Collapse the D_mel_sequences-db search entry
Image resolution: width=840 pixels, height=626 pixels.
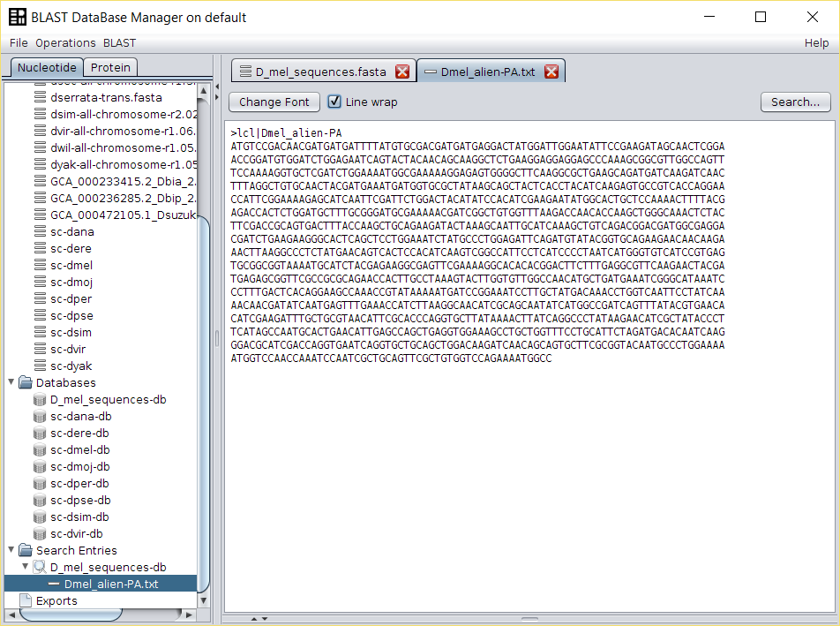tap(26, 568)
